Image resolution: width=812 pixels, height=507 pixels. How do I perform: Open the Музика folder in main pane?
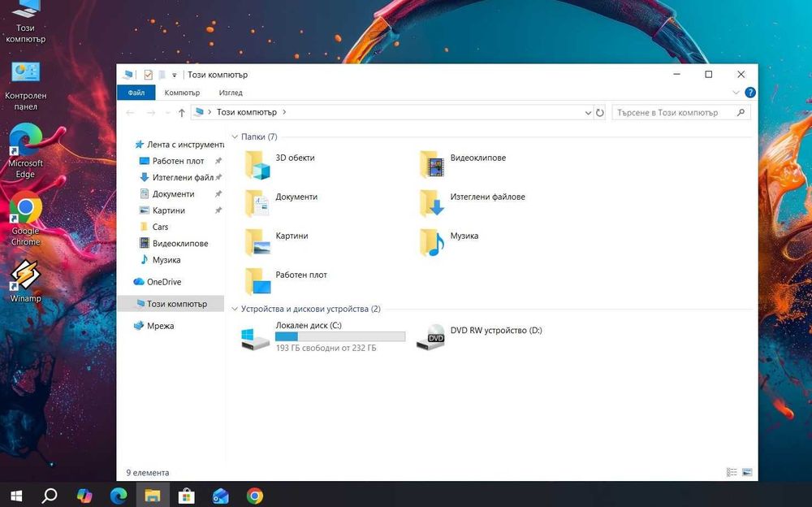(448, 243)
